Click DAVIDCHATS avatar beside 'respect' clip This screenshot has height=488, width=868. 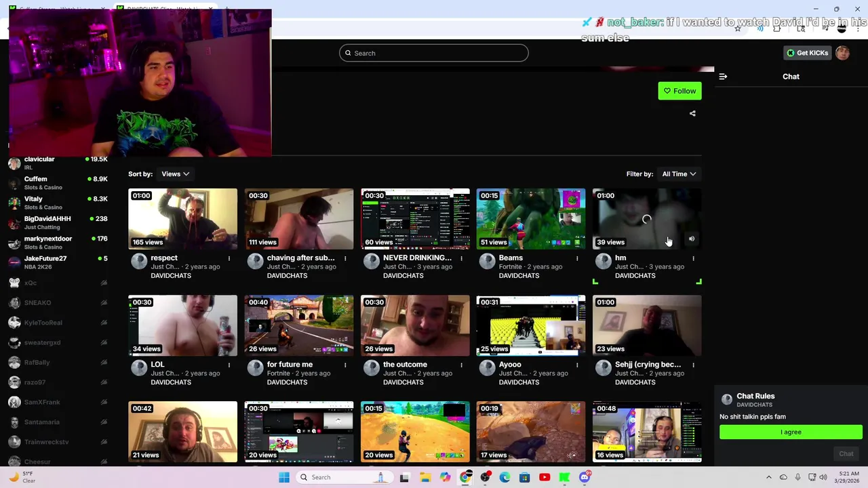(x=139, y=261)
